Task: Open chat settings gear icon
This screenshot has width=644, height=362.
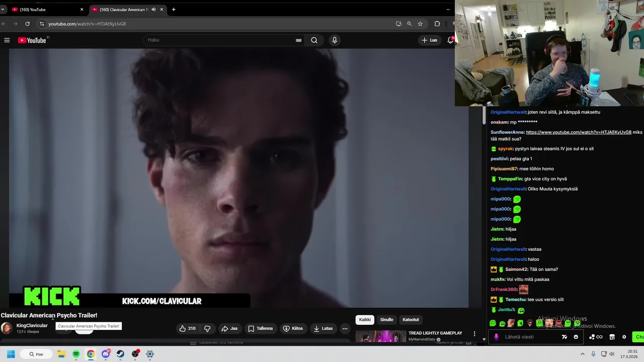Action: 624,337
